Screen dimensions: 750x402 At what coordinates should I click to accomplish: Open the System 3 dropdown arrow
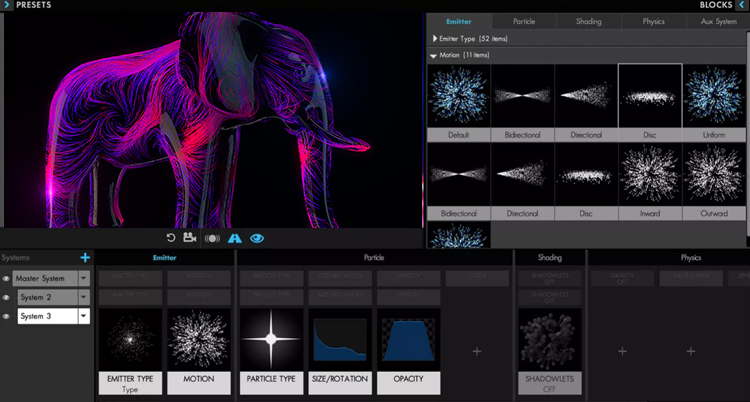[x=84, y=316]
